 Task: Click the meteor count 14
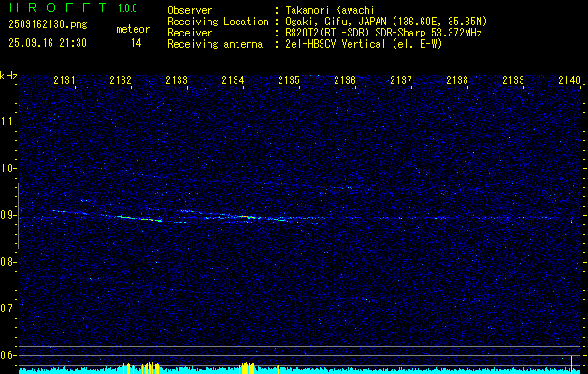[x=136, y=43]
